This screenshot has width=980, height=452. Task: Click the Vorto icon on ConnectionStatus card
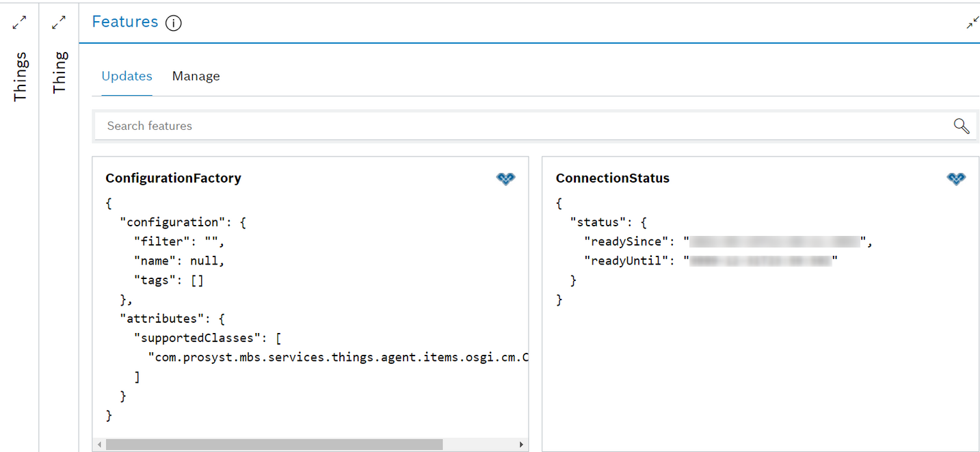click(956, 178)
